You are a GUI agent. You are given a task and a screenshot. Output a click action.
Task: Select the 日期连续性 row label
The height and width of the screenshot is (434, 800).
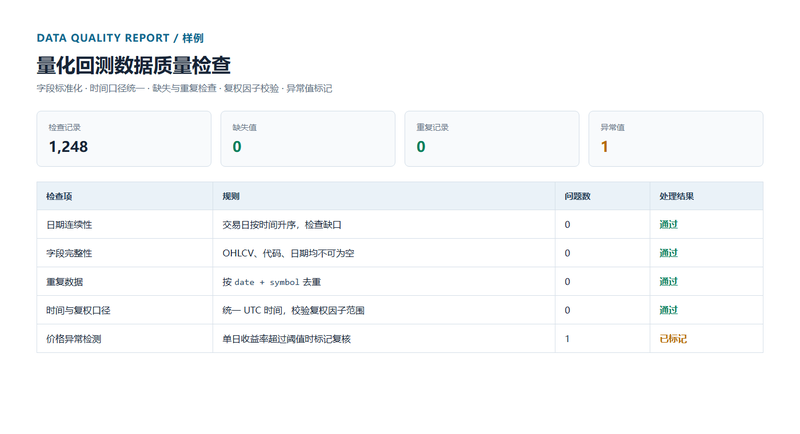point(69,225)
